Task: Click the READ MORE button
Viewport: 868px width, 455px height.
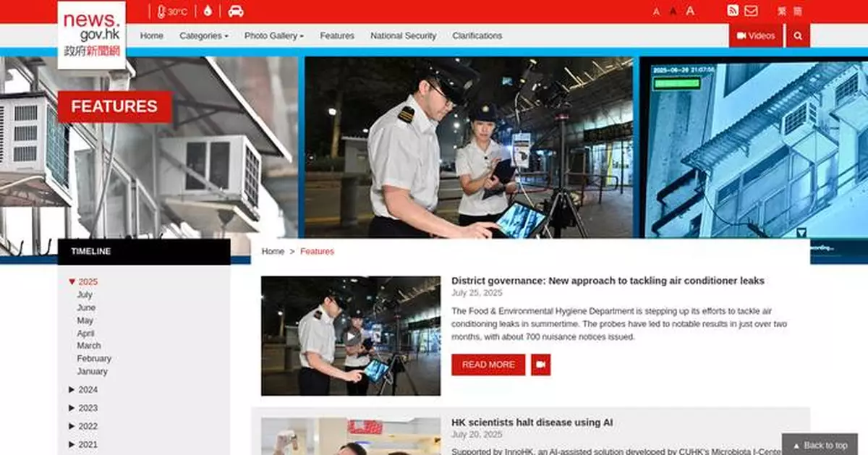Action: 488,365
